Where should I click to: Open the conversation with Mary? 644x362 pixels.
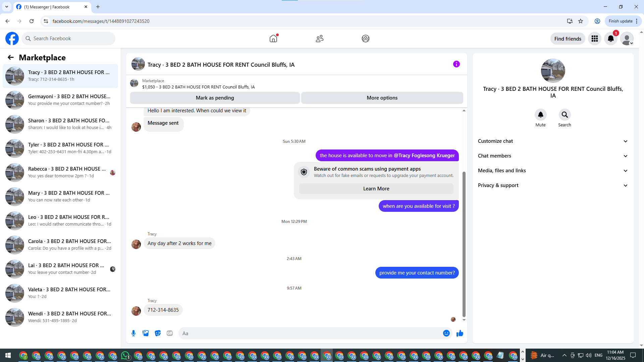point(60,196)
